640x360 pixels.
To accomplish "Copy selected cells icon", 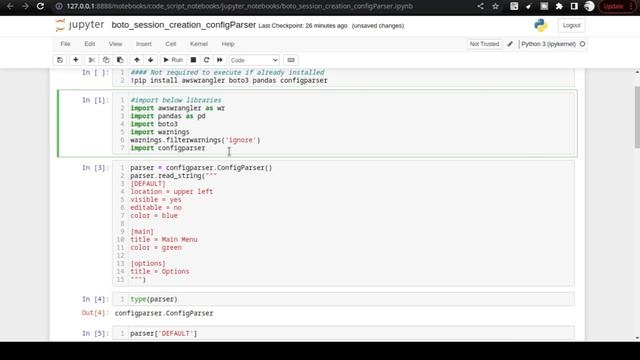I will 106,60.
